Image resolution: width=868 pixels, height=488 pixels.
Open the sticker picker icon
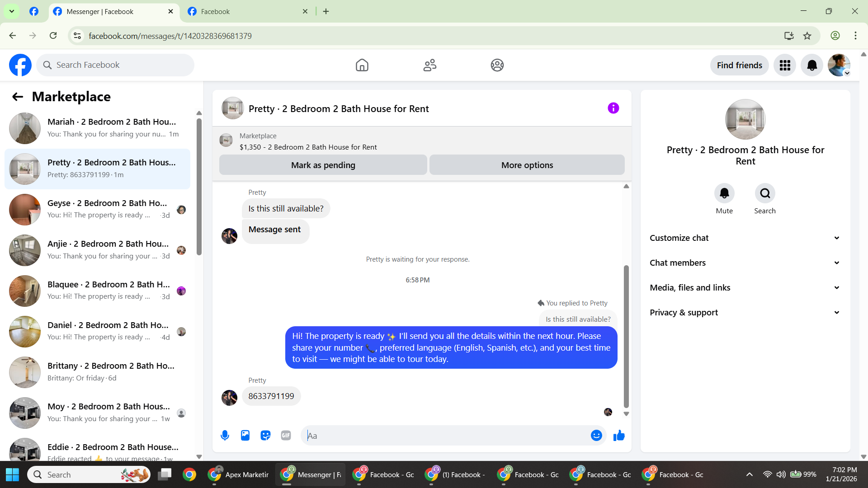pyautogui.click(x=265, y=436)
